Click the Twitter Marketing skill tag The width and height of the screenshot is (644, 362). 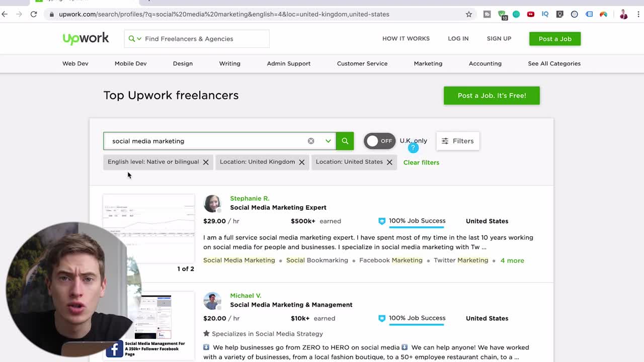[x=461, y=260]
